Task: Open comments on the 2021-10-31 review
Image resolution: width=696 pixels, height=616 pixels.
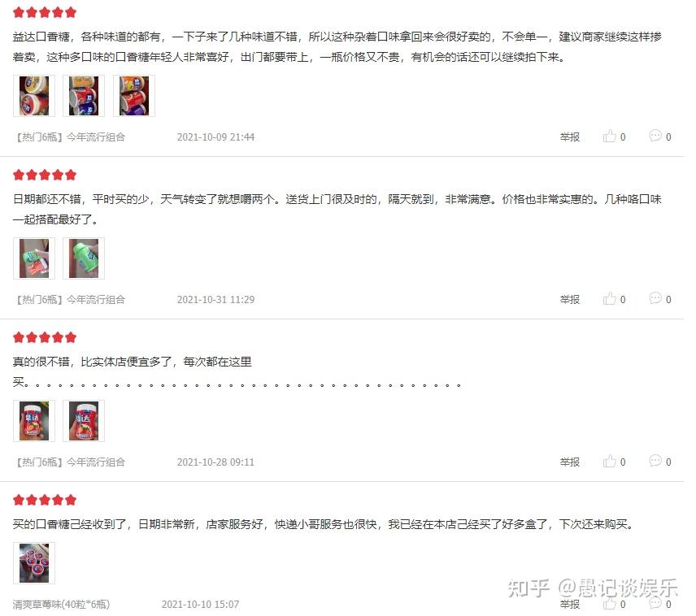Action: pyautogui.click(x=660, y=299)
